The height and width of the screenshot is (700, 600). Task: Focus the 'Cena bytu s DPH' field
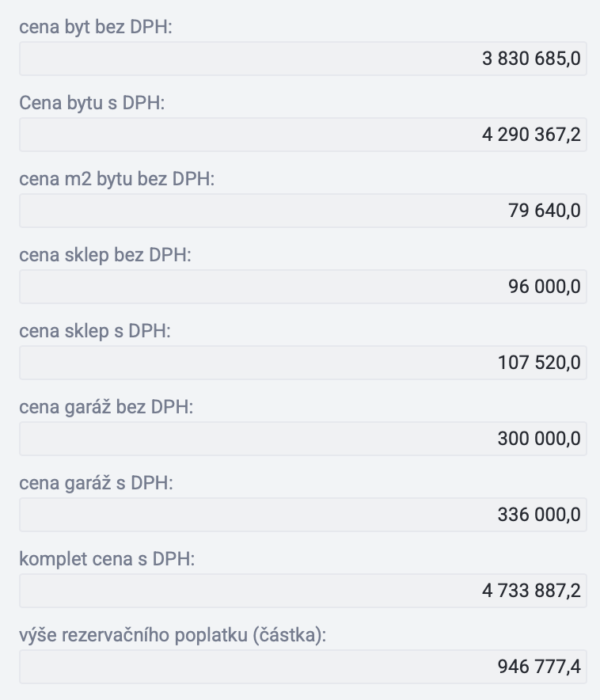pos(303,135)
